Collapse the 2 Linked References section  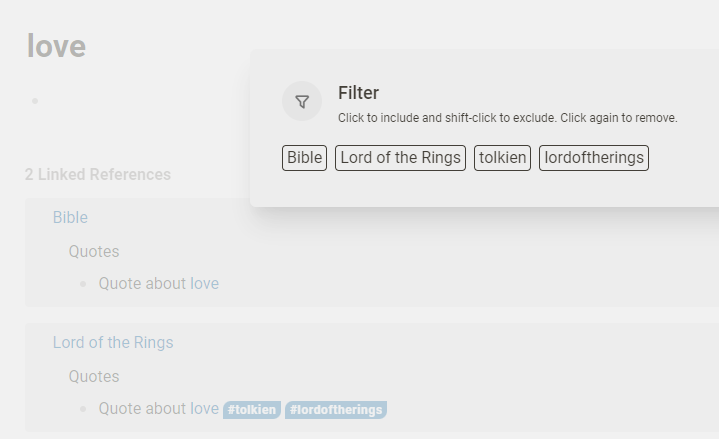[98, 174]
